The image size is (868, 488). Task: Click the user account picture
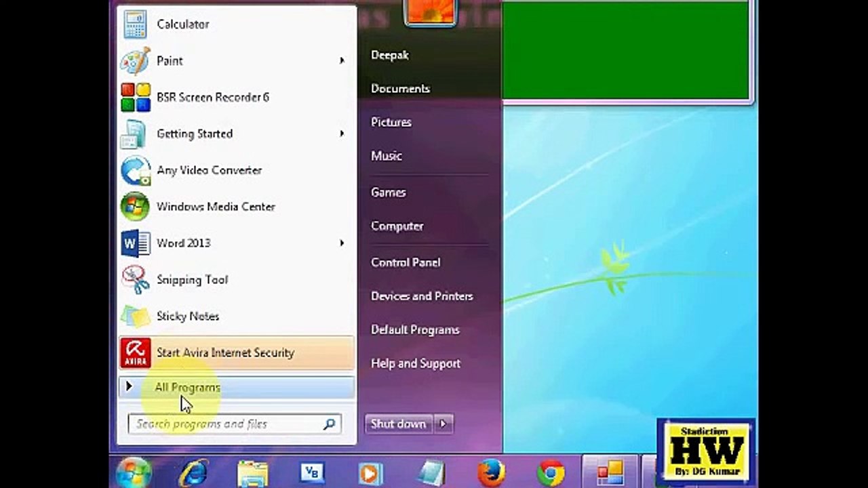pos(430,12)
